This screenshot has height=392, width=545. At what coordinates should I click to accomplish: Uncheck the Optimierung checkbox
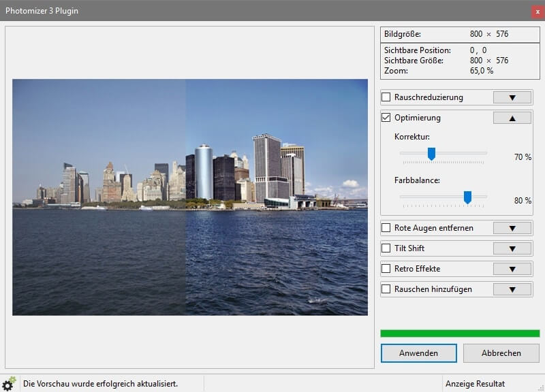click(x=386, y=118)
